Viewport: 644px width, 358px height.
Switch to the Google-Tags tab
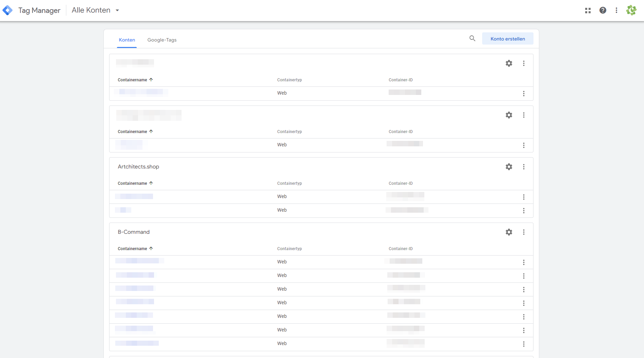click(162, 40)
